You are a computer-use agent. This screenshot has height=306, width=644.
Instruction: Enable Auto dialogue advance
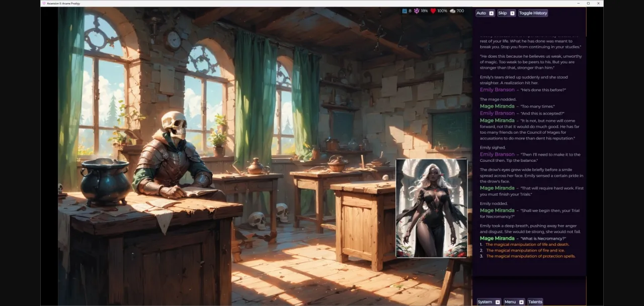click(x=481, y=13)
